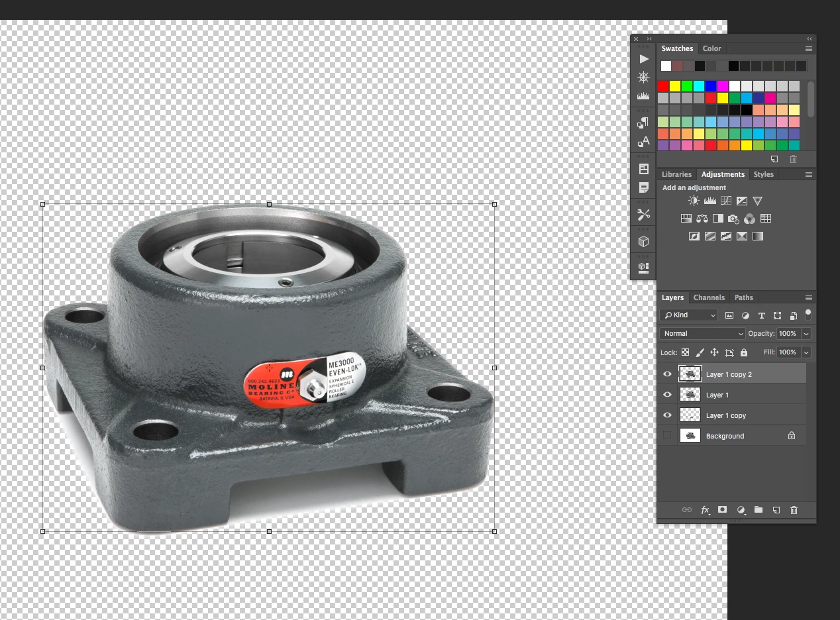Add a Posterize adjustment
840x620 pixels.
pyautogui.click(x=709, y=236)
